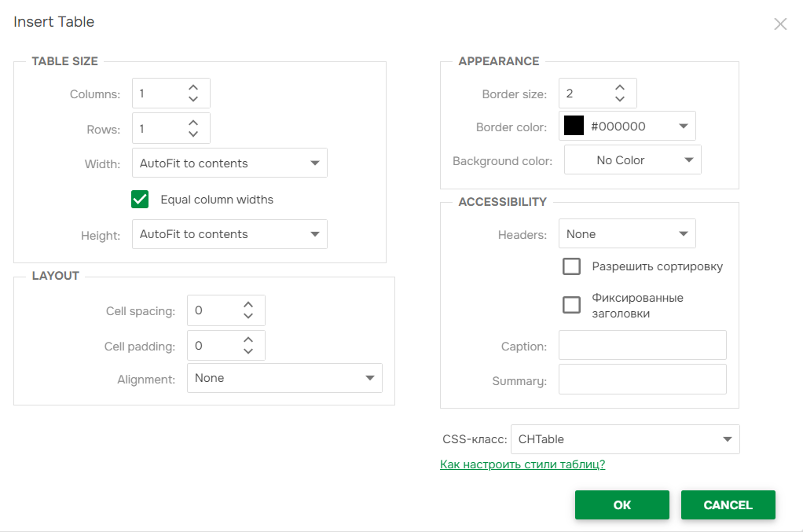
Task: Increase the Rows value with up arrow
Action: click(x=193, y=123)
